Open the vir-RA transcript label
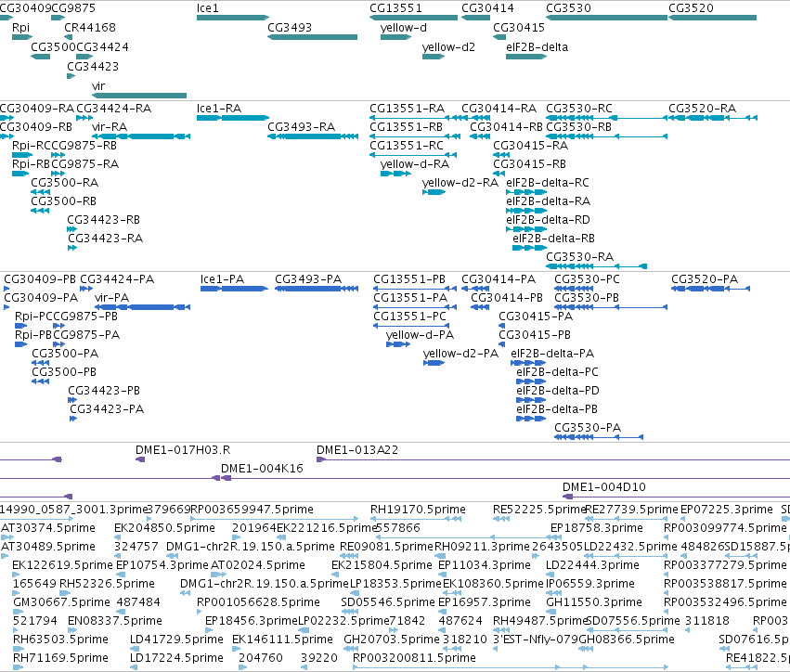 click(110, 127)
